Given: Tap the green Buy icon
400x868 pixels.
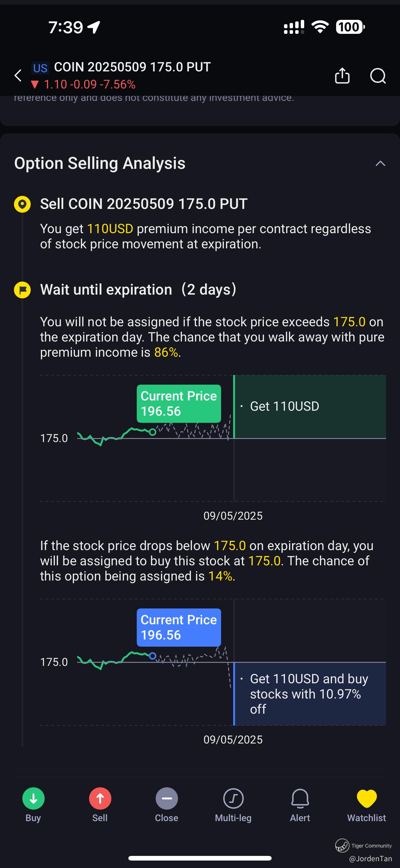Looking at the screenshot, I should (33, 798).
